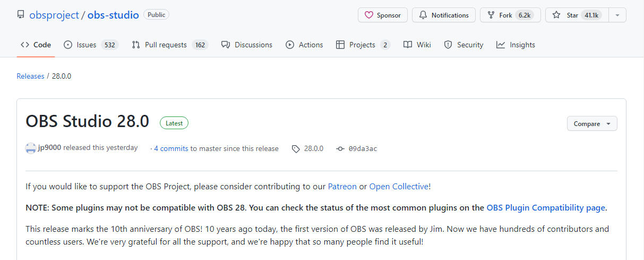This screenshot has height=260, width=644.
Task: Open the Actions tab
Action: pos(304,45)
